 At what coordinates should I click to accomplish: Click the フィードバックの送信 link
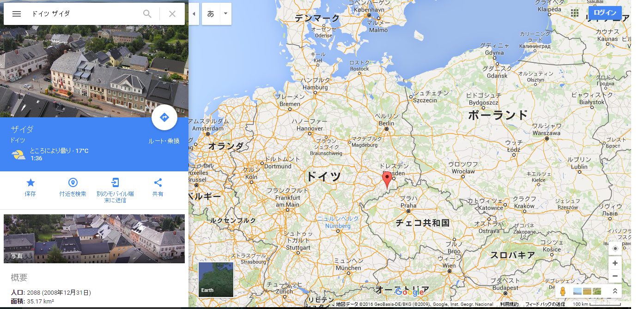tap(545, 304)
